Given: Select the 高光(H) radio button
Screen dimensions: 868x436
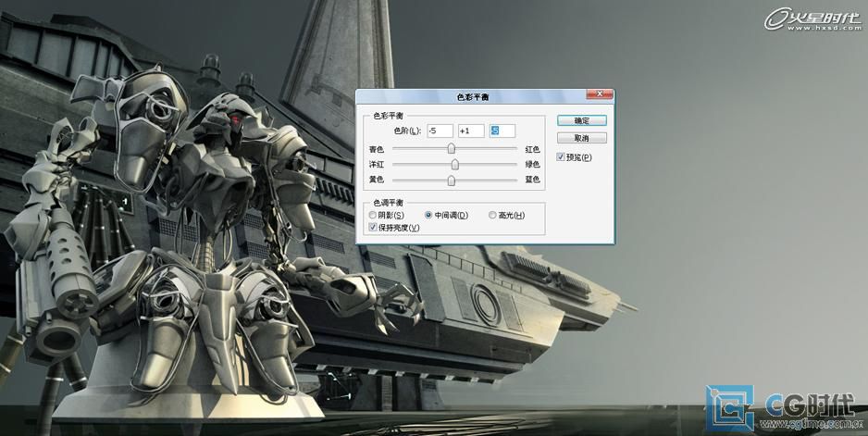Looking at the screenshot, I should click(492, 215).
